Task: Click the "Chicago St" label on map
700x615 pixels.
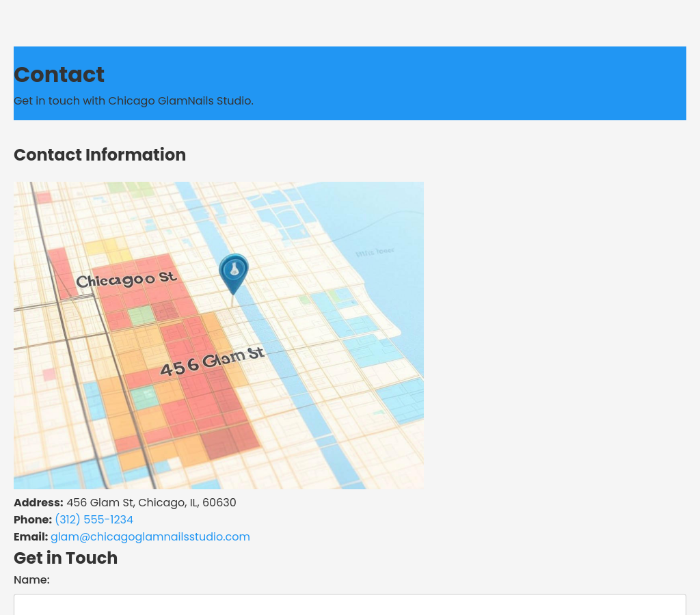Action: click(126, 279)
